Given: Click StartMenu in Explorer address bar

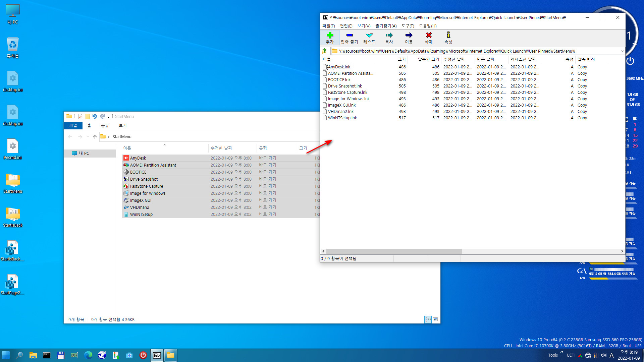Looking at the screenshot, I should tap(122, 137).
